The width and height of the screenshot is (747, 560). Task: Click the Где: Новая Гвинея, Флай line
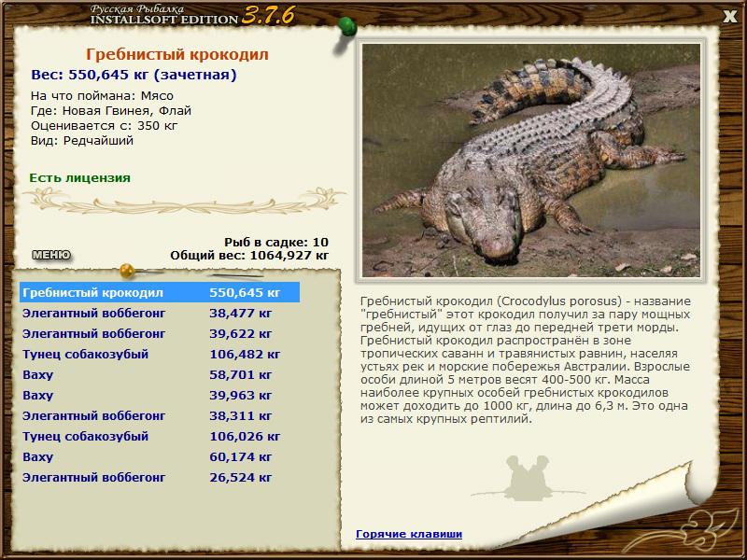[111, 111]
